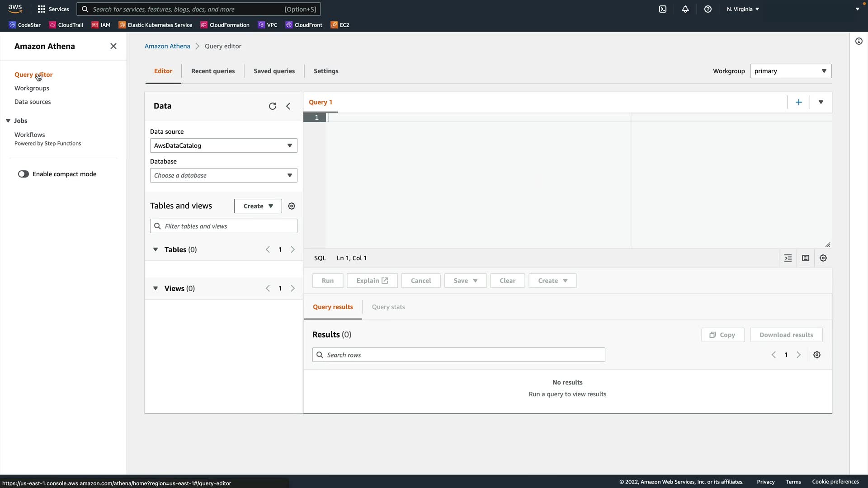Open the Workgroups sidebar link
Screen dimensions: 868x488
click(32, 88)
